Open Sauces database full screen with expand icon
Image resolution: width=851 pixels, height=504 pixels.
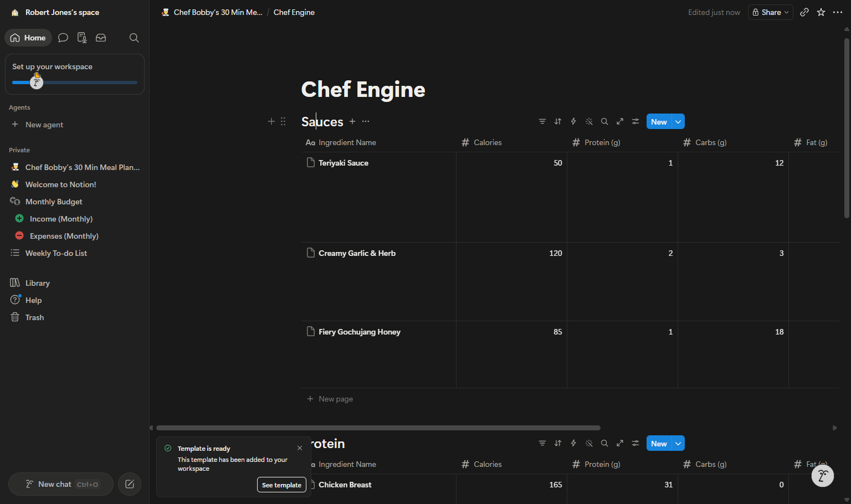[620, 121]
